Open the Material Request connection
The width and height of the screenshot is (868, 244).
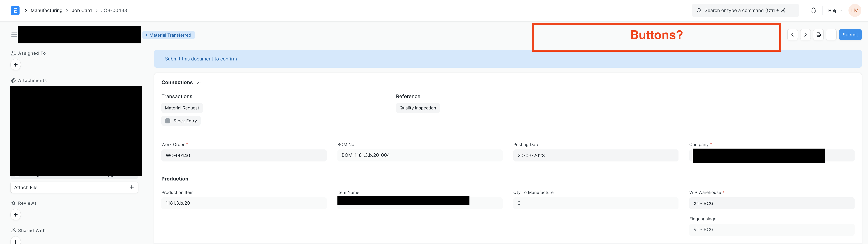[182, 108]
